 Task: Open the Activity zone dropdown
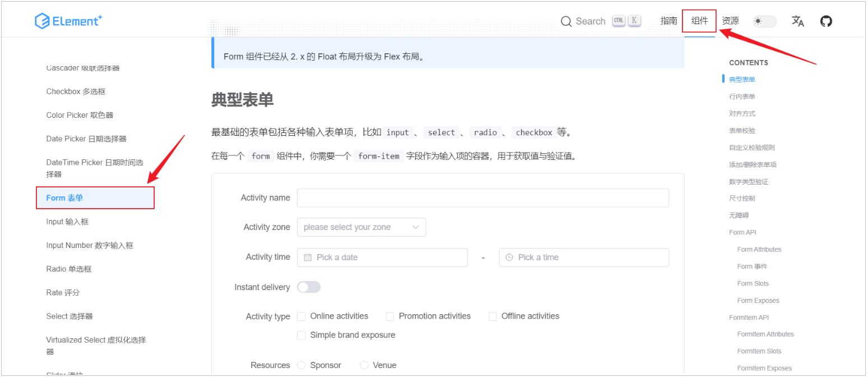pyautogui.click(x=361, y=227)
